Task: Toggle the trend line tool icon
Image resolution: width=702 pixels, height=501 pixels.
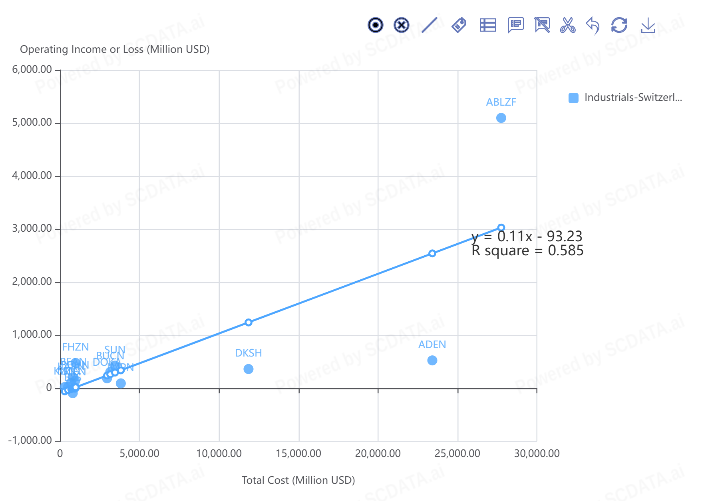Action: click(x=430, y=25)
